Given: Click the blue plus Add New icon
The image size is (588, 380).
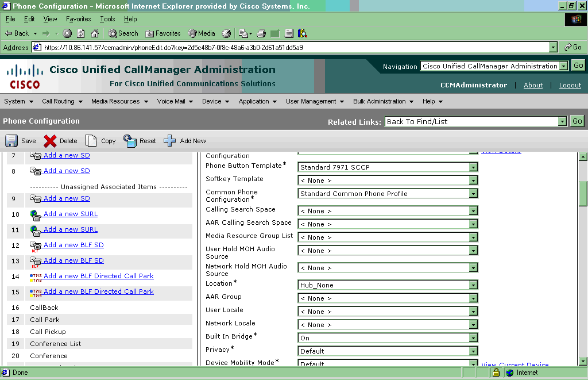Looking at the screenshot, I should point(169,141).
